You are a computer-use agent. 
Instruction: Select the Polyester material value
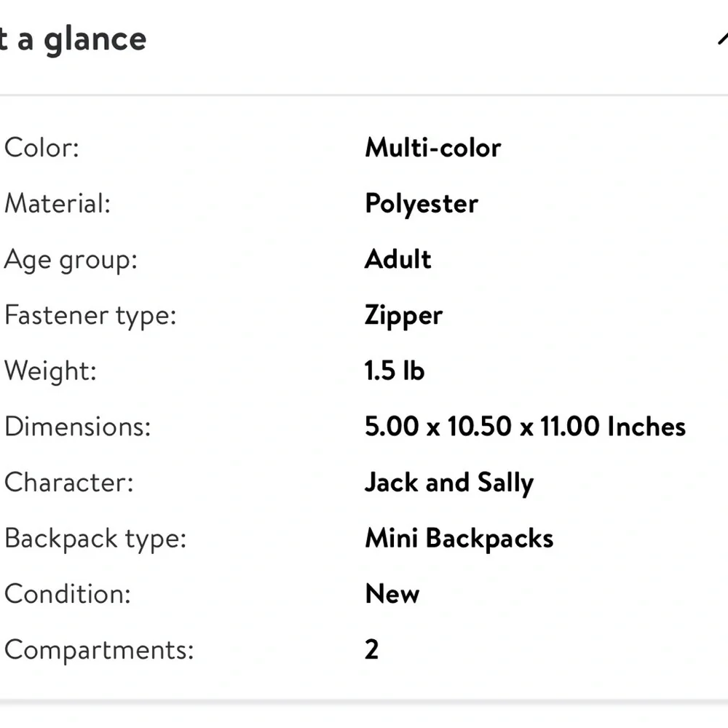tap(421, 204)
